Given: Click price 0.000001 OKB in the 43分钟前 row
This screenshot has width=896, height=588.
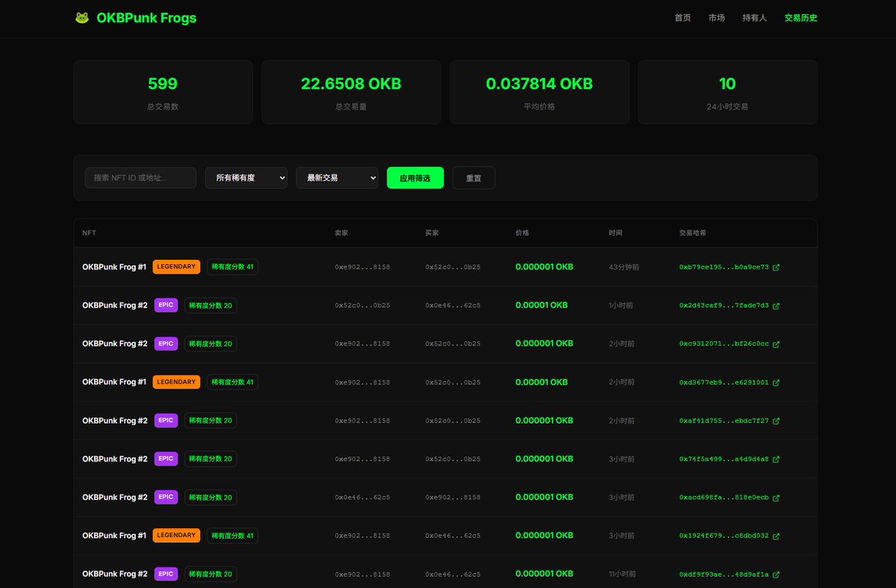Looking at the screenshot, I should click(544, 267).
